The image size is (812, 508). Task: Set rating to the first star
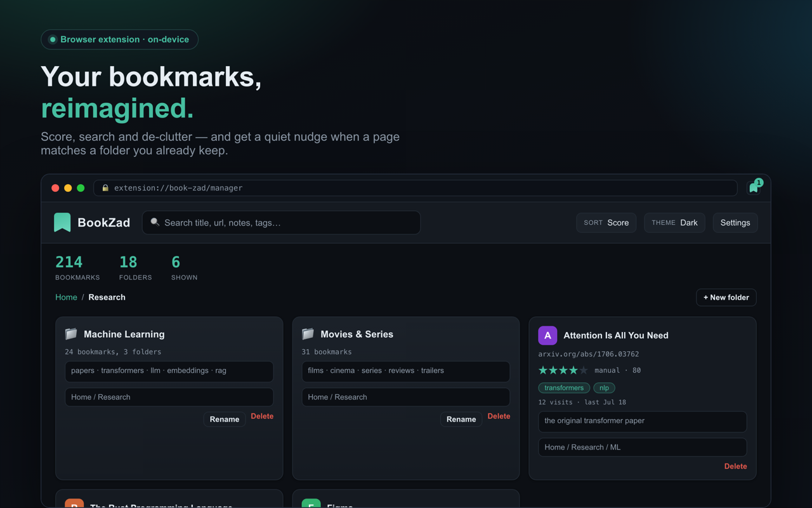pos(543,370)
